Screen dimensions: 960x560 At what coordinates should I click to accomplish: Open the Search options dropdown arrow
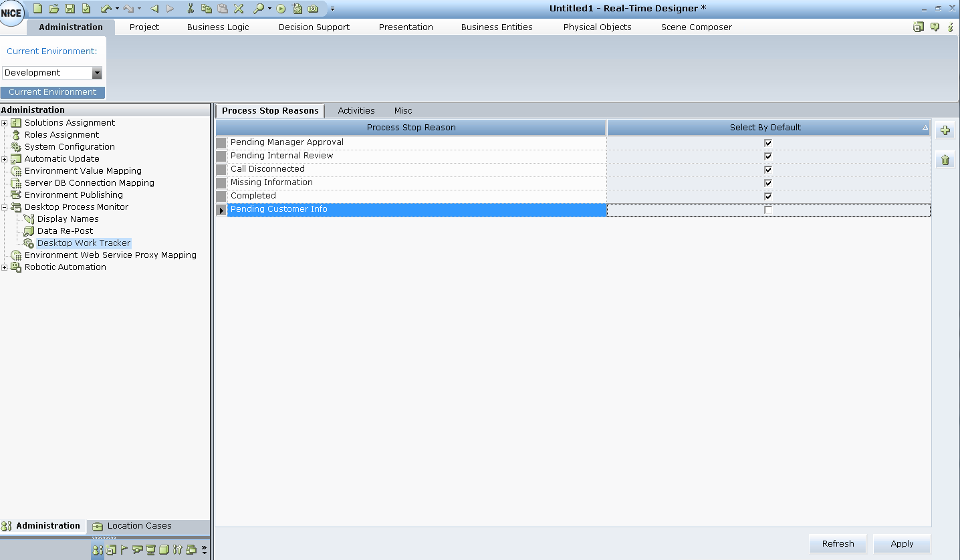coord(269,9)
